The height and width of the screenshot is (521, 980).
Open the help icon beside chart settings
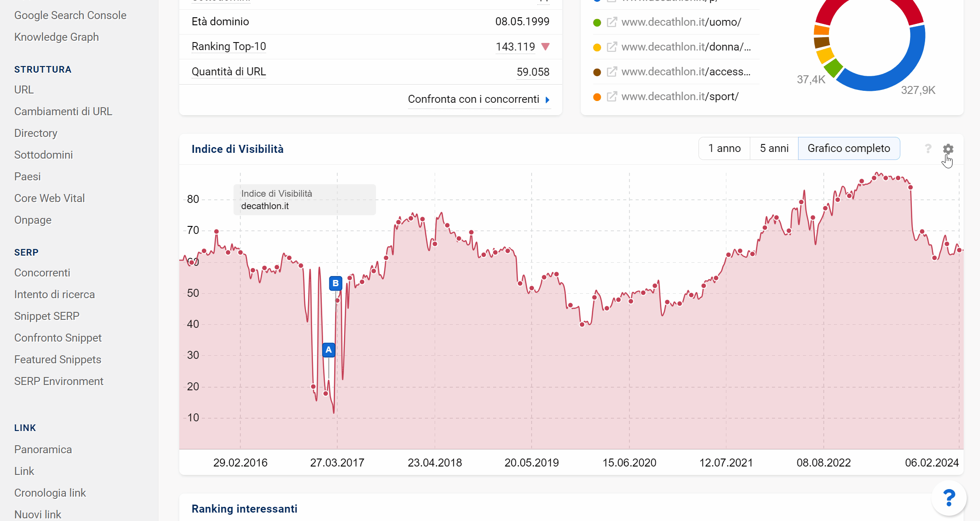pos(928,148)
